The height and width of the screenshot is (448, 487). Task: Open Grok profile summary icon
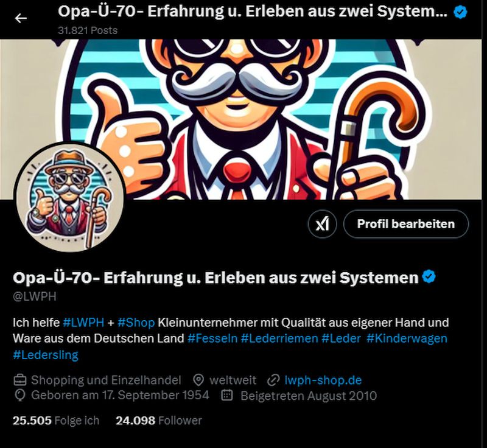point(323,223)
